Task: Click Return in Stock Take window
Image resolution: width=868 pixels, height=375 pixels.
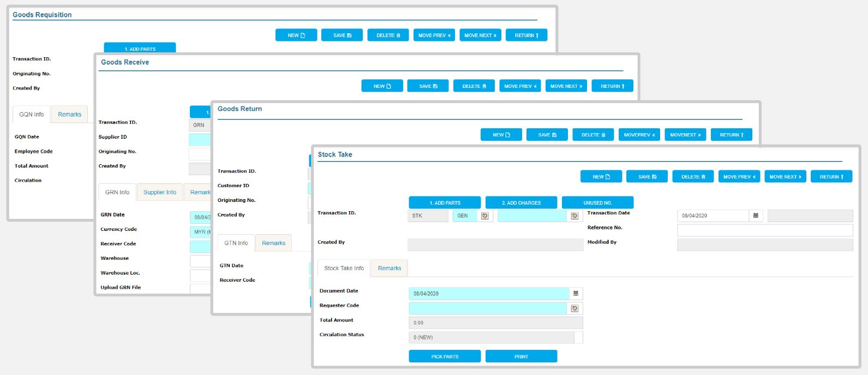Action: pyautogui.click(x=831, y=177)
